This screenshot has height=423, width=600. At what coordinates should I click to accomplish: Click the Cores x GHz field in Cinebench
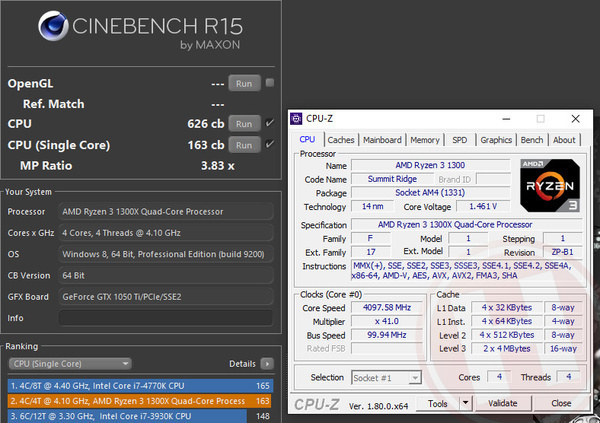point(166,233)
